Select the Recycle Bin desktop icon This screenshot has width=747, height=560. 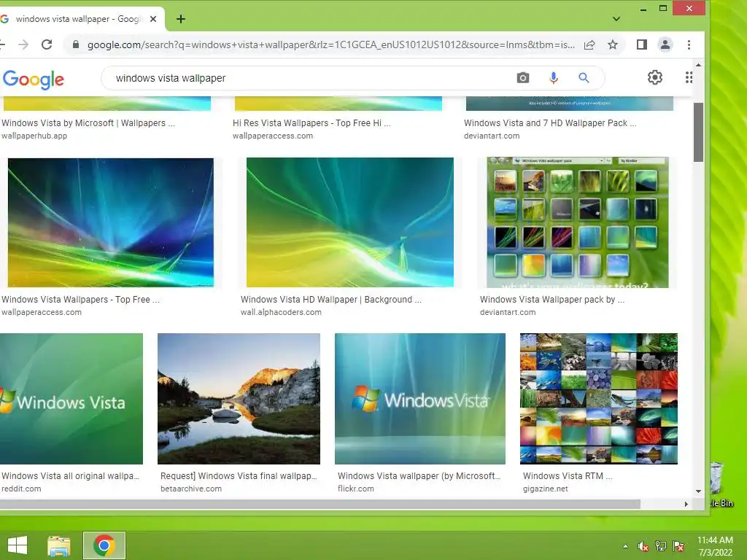(x=720, y=485)
